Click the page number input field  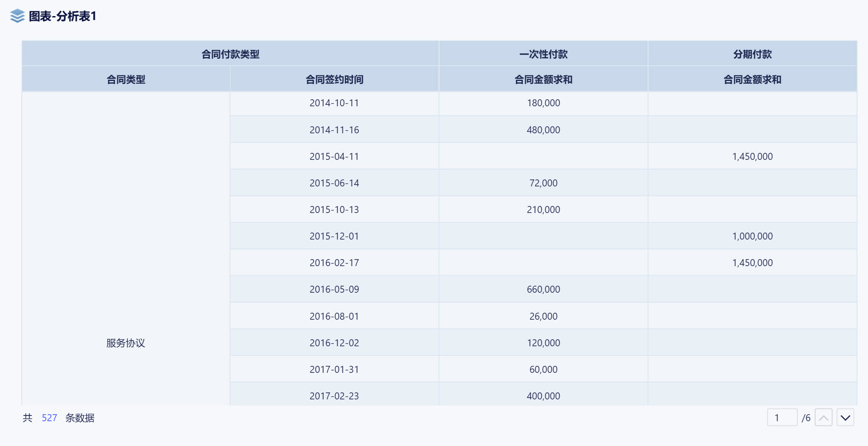782,418
